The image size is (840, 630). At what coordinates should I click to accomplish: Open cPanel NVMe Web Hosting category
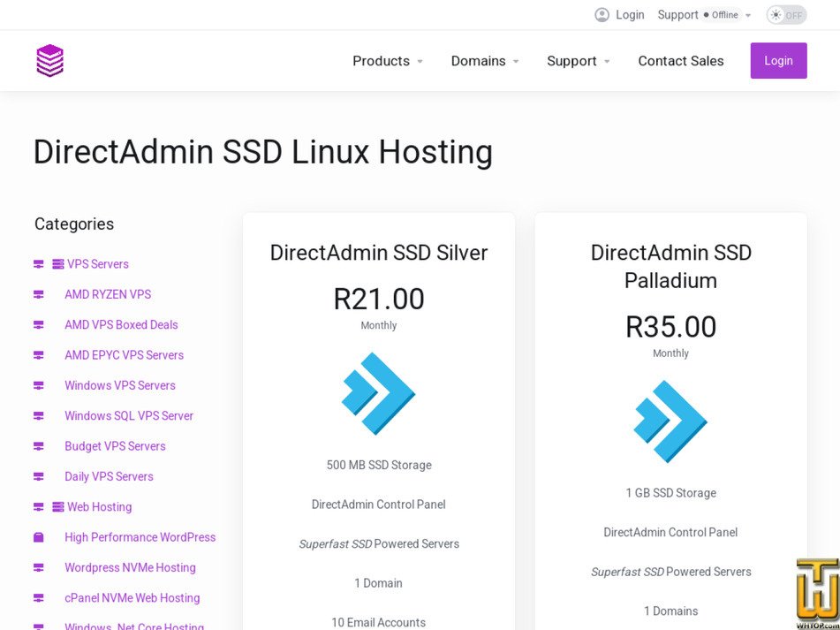132,598
